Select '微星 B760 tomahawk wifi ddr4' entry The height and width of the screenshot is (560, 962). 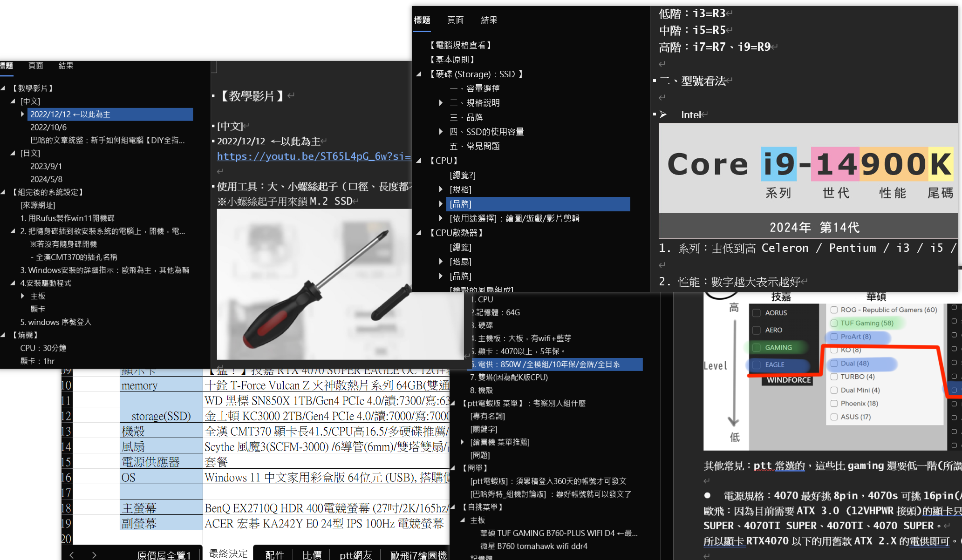pyautogui.click(x=534, y=546)
